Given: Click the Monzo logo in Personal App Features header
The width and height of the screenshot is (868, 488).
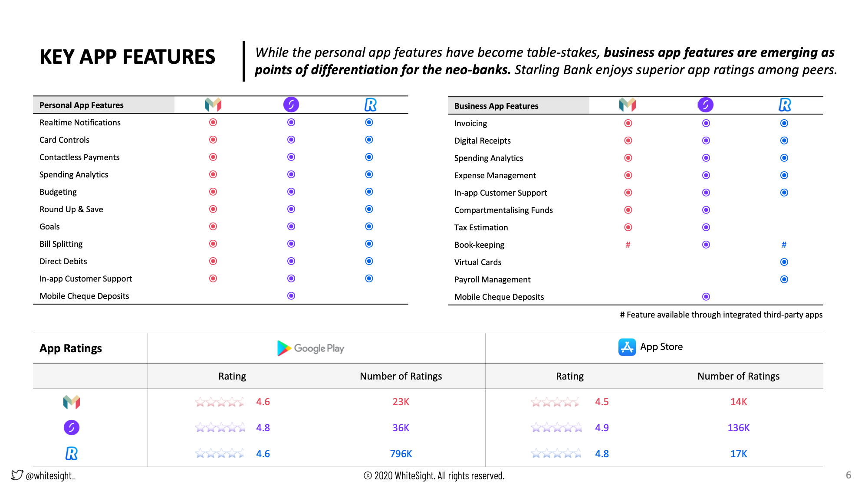Looking at the screenshot, I should [x=213, y=105].
